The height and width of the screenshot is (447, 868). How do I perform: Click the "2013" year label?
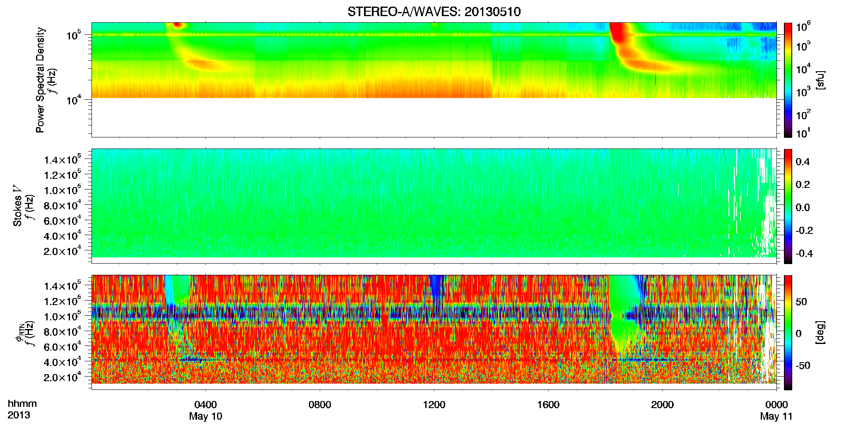point(19,415)
